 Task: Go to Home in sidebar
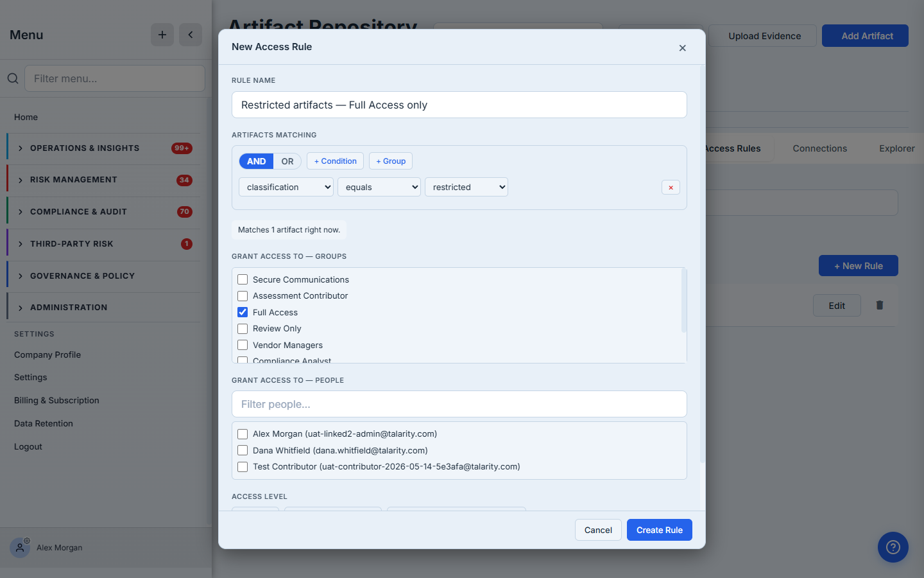click(x=26, y=117)
